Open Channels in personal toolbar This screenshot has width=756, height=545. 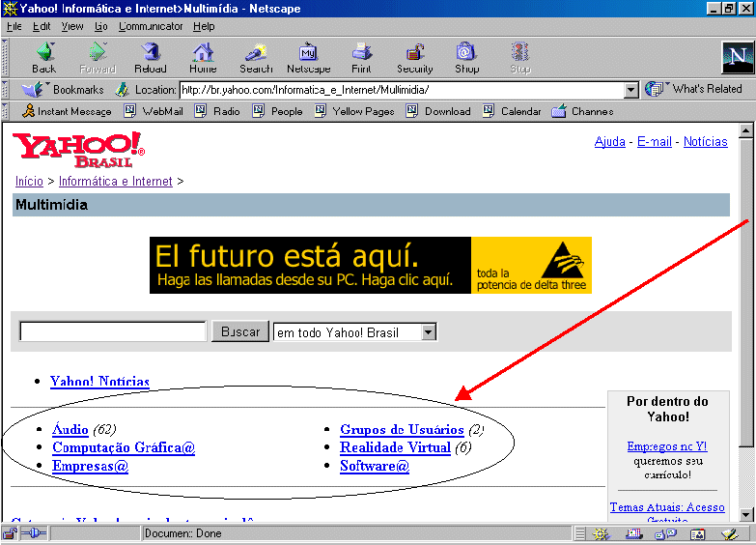click(x=582, y=111)
